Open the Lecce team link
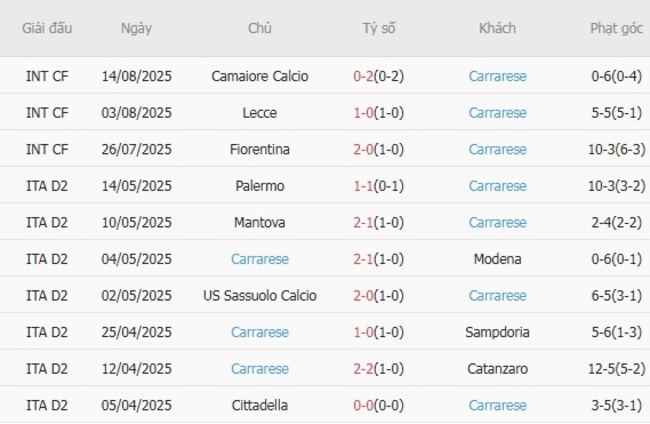650x424 pixels. (260, 113)
